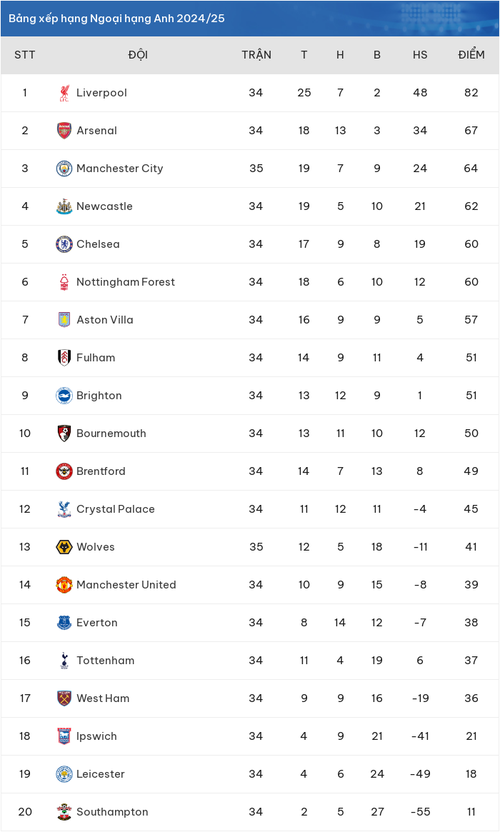Click the Arsenal club crest
500x832 pixels.
64,131
